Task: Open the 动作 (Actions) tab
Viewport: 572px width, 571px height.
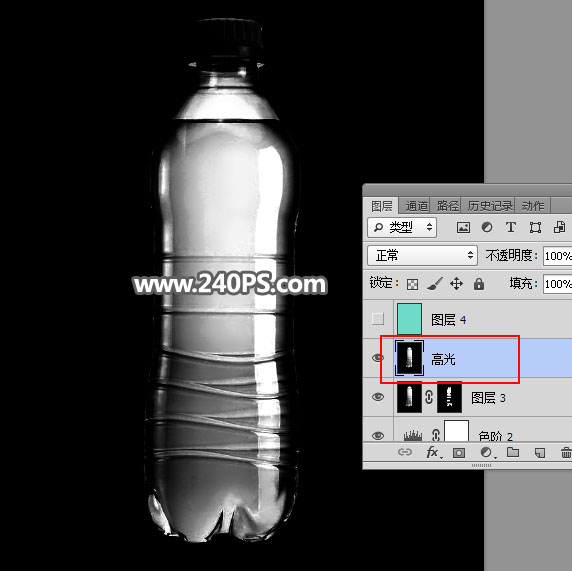Action: tap(533, 206)
